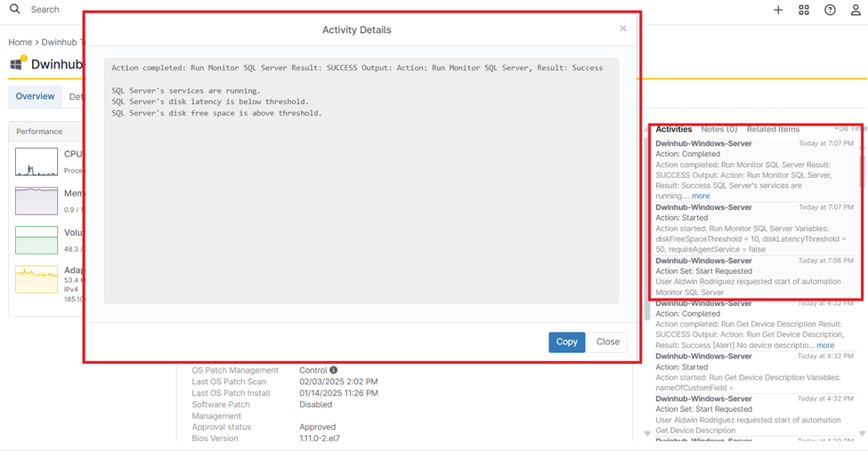Click the Activity Details dialog title
Screen dimensions: 868x451
click(356, 30)
